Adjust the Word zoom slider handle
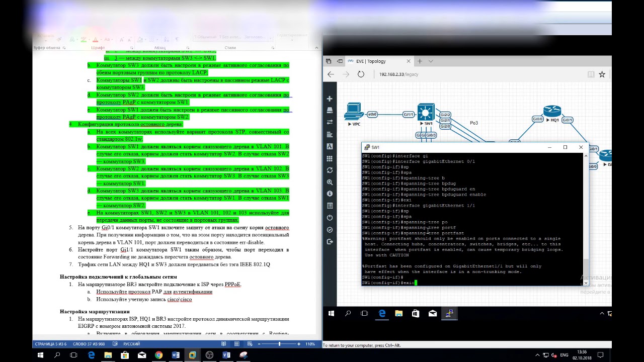The image size is (644, 362). click(x=279, y=344)
